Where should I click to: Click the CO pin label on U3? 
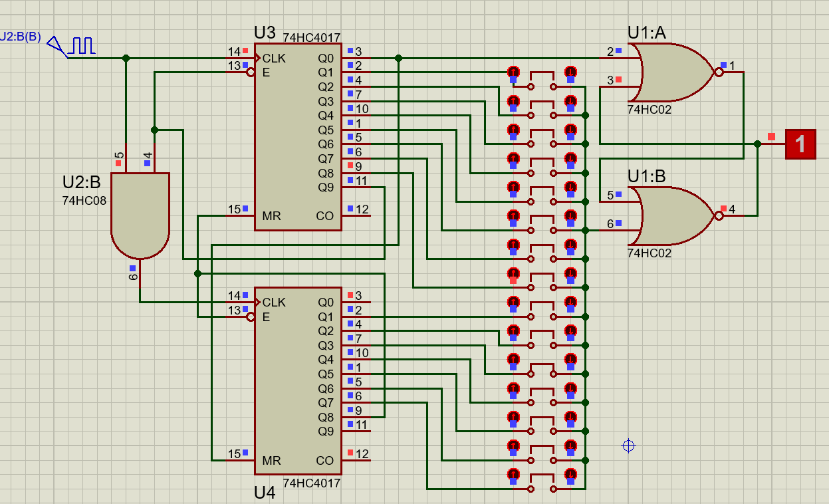point(324,216)
